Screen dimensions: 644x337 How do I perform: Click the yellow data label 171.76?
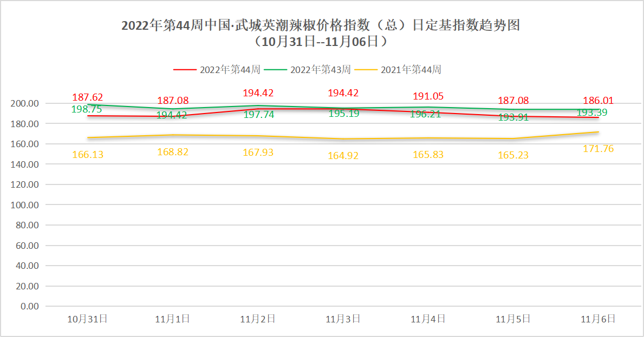(598, 149)
